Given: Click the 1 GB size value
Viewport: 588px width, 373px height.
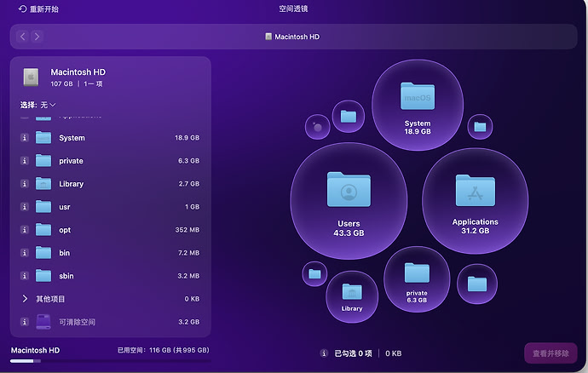Looking at the screenshot, I should pyautogui.click(x=192, y=207).
